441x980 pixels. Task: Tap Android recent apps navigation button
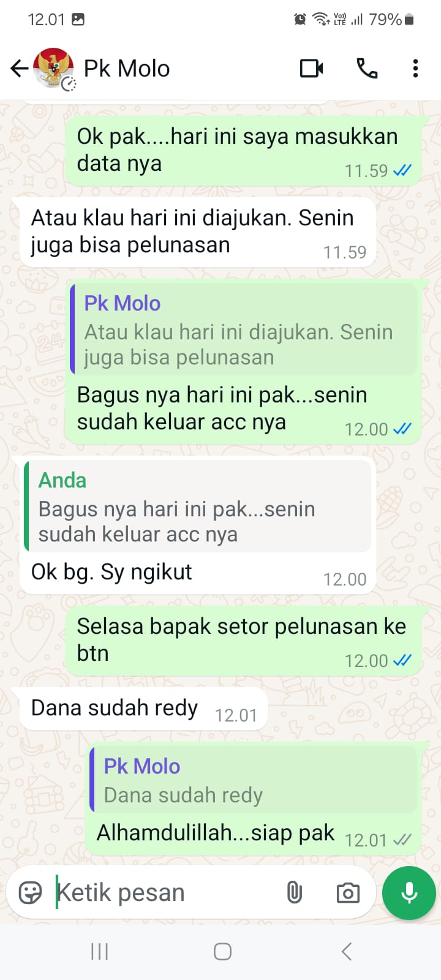(99, 951)
